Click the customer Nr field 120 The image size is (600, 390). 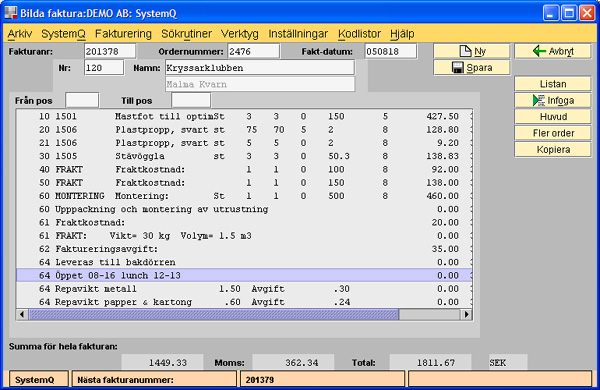coord(104,68)
